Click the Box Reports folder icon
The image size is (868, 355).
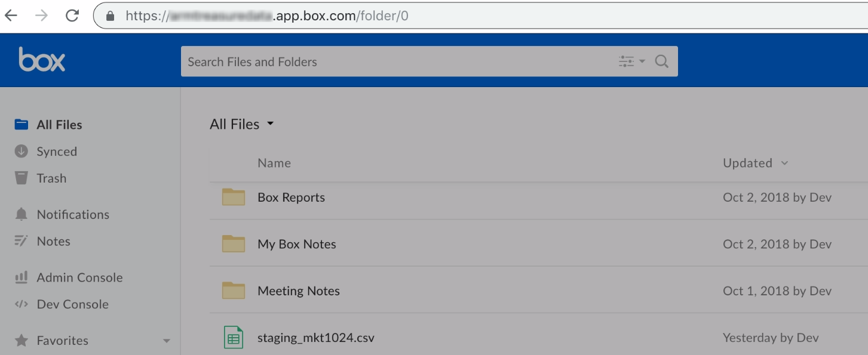click(234, 197)
